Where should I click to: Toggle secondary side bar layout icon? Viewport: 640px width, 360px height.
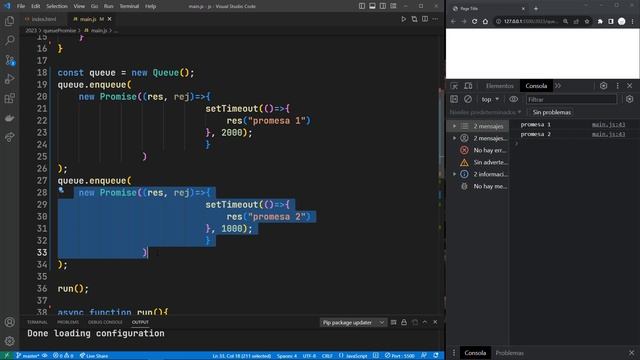pos(382,6)
